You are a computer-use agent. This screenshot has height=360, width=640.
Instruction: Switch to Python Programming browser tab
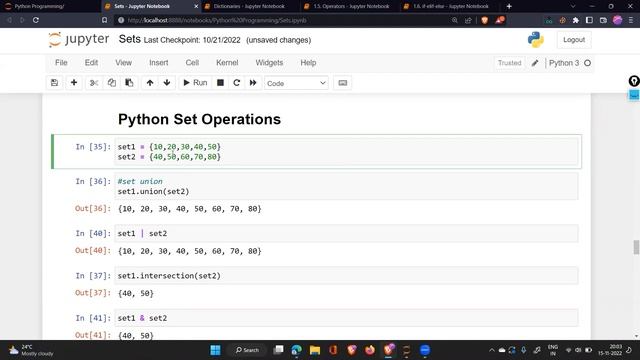[x=39, y=6]
